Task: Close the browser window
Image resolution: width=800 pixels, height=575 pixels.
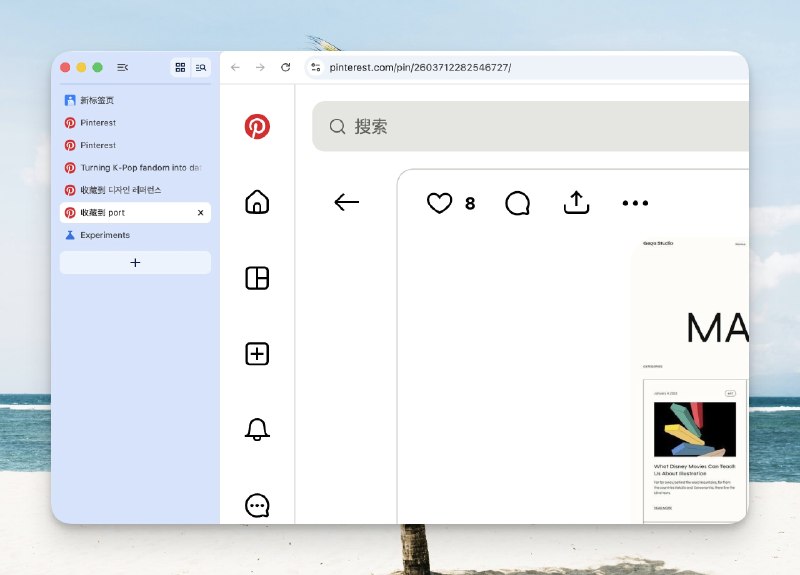Action: [65, 67]
